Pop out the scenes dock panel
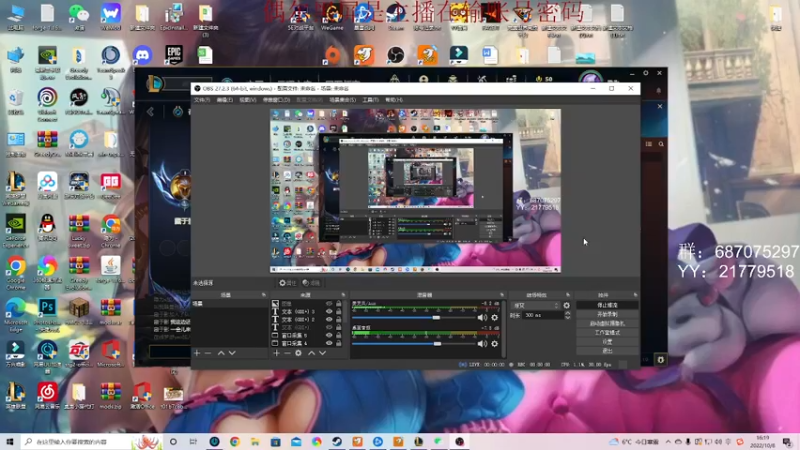The width and height of the screenshot is (800, 450). pyautogui.click(x=264, y=295)
